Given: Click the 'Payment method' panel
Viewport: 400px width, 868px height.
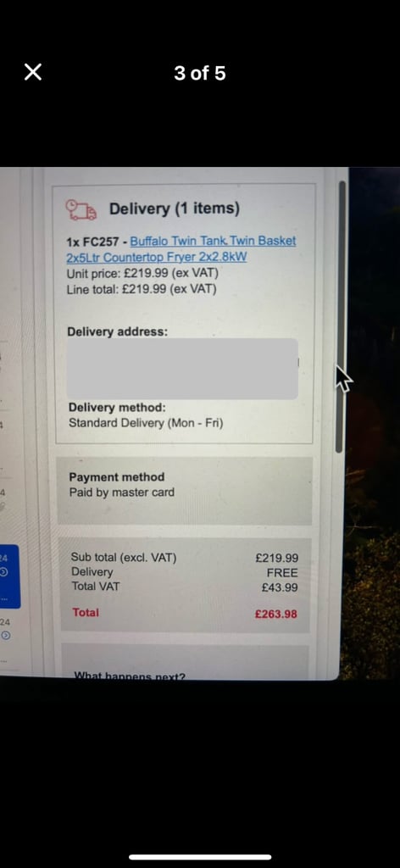Looking at the screenshot, I should tap(185, 491).
